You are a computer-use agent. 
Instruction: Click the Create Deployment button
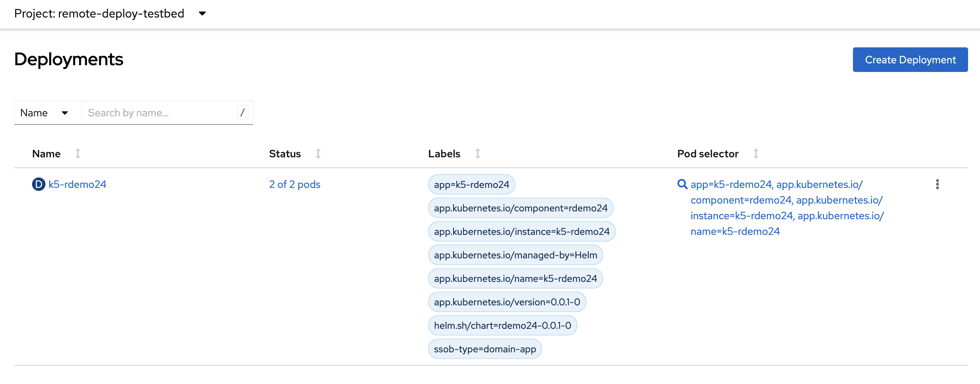pyautogui.click(x=910, y=59)
